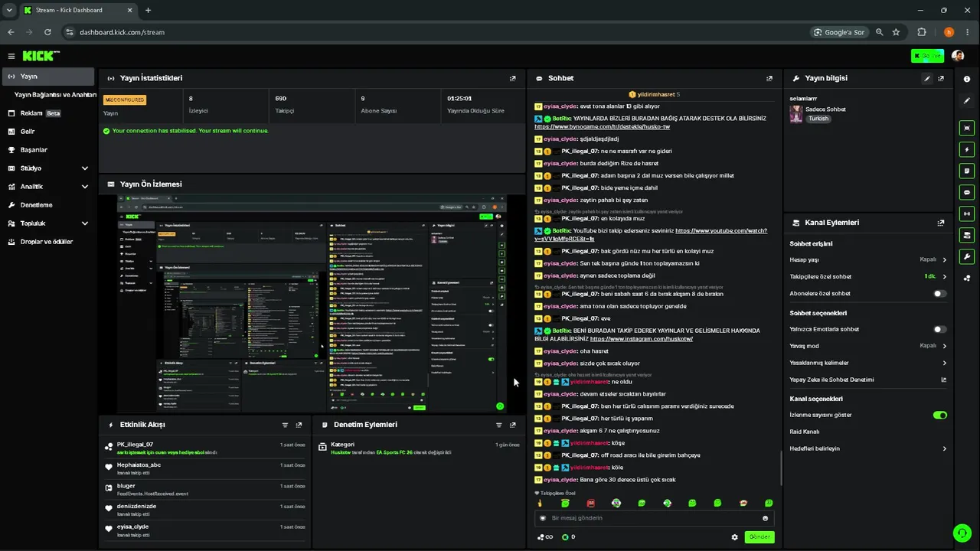Screen dimensions: 980x551
Task: Open filter options in Etkinlik Akışı
Action: point(285,425)
